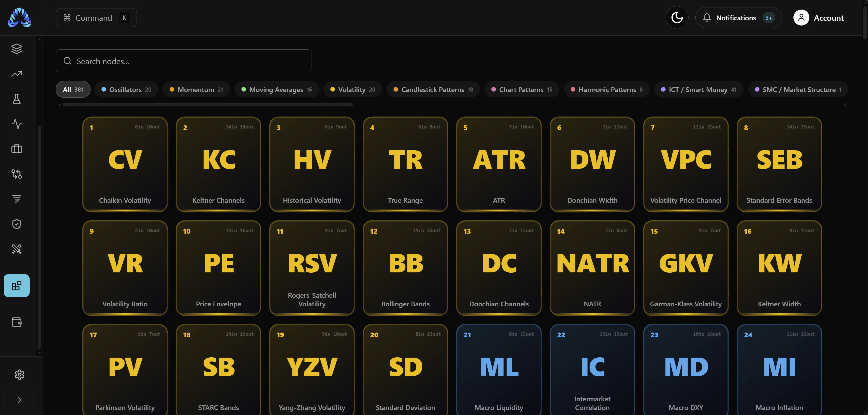Filter by Oscillators category
Image resolution: width=868 pixels, height=415 pixels.
(126, 90)
